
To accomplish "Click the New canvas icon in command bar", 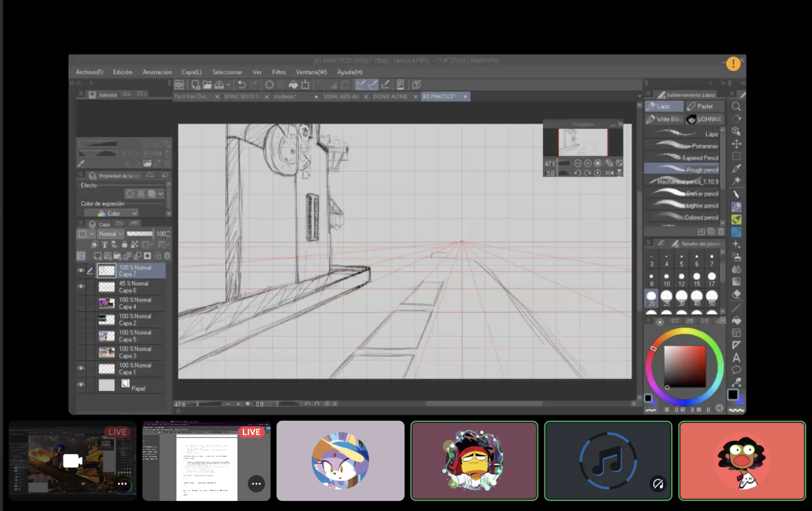I will pos(195,84).
